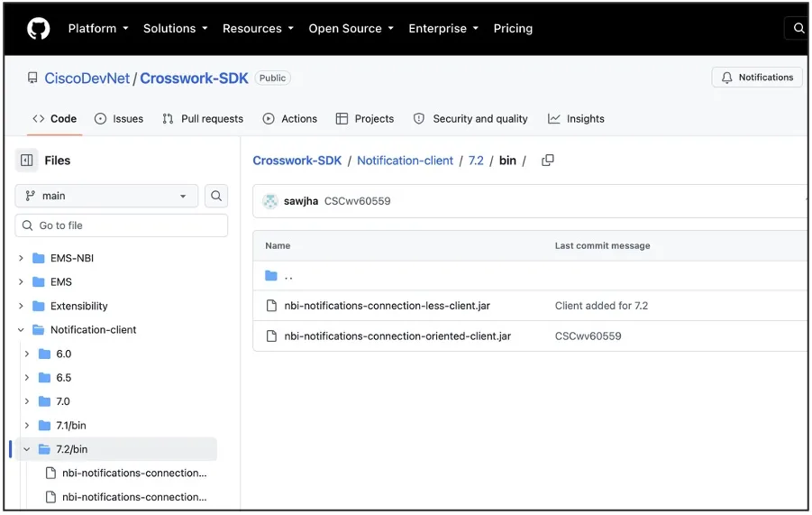Open the Resources dropdown menu

258,29
